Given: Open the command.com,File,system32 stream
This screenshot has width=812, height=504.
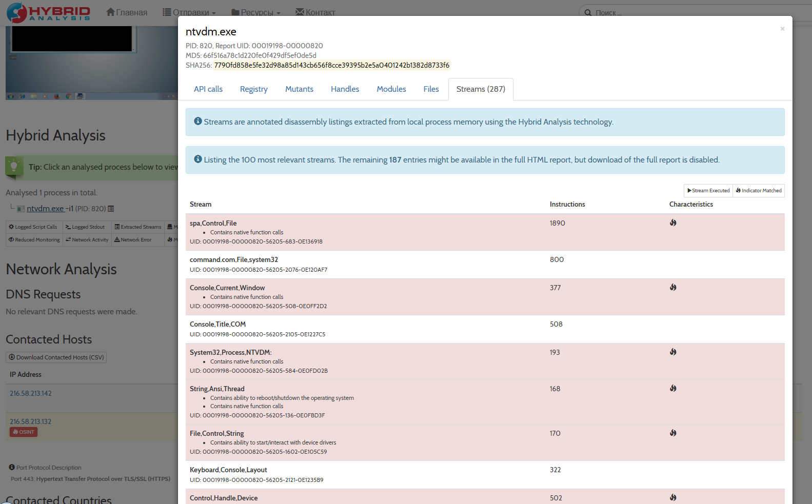Looking at the screenshot, I should (234, 259).
